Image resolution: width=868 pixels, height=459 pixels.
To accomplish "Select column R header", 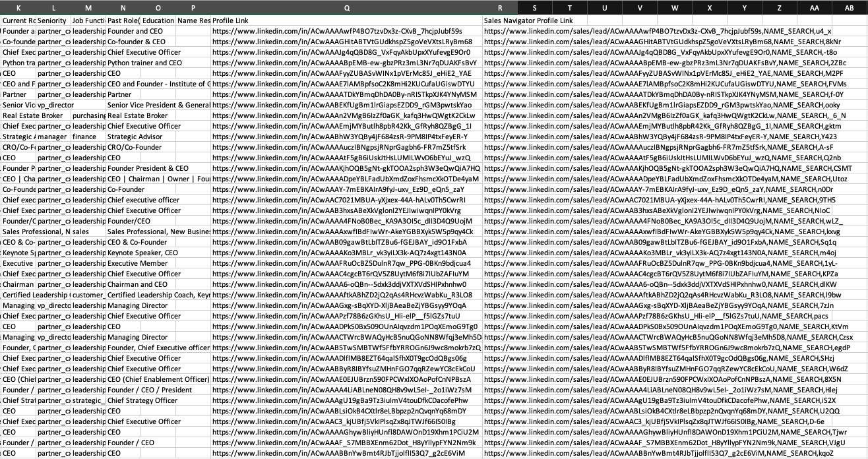I will coord(500,7).
